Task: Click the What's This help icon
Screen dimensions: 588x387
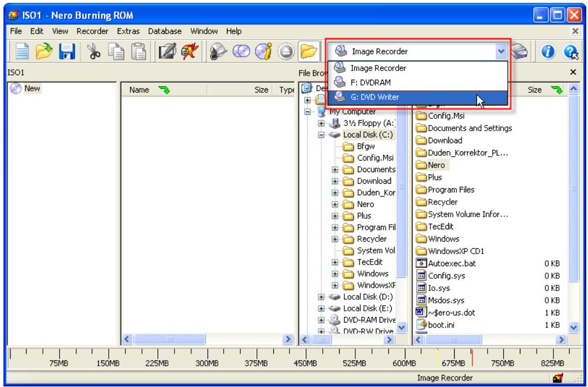Action: click(x=571, y=51)
